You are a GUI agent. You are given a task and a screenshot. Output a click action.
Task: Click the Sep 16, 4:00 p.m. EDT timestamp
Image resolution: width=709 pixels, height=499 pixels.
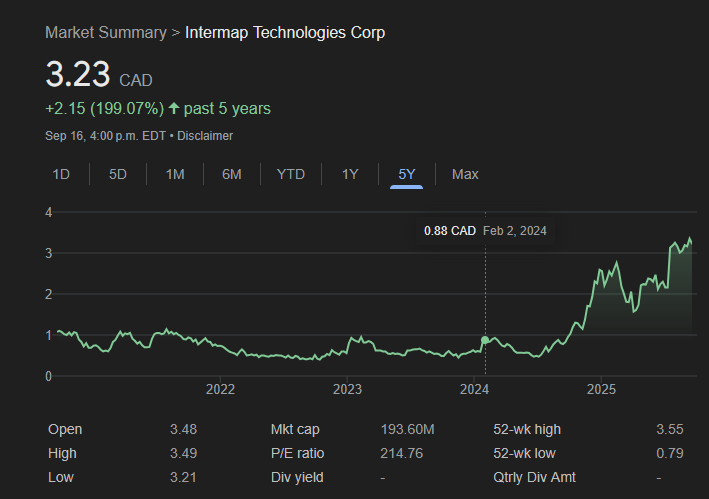coord(105,136)
